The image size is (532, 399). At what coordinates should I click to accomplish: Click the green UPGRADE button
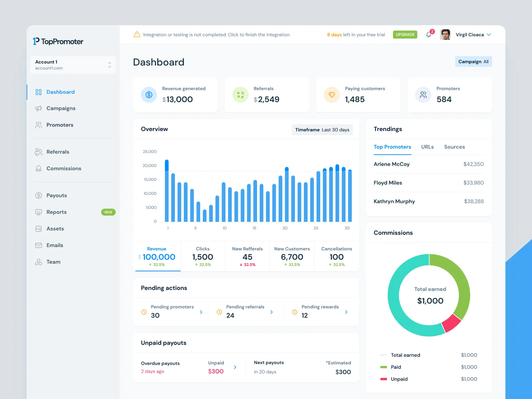click(405, 35)
